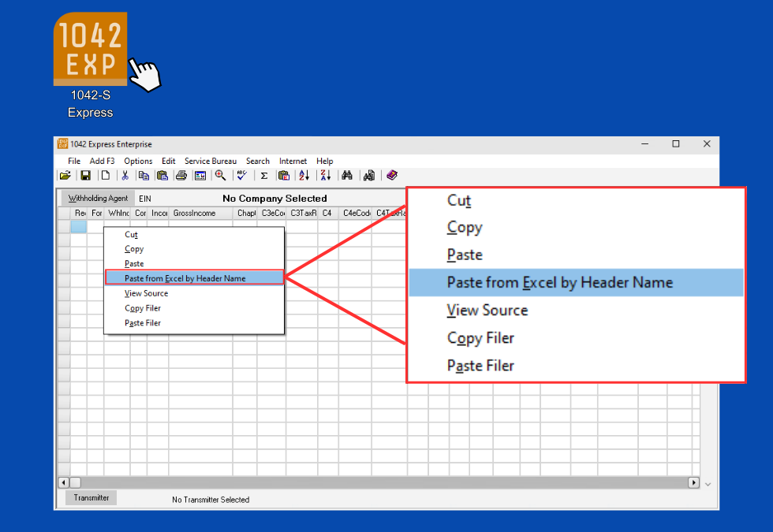Click the magnifying glass zoom icon

tap(221, 176)
